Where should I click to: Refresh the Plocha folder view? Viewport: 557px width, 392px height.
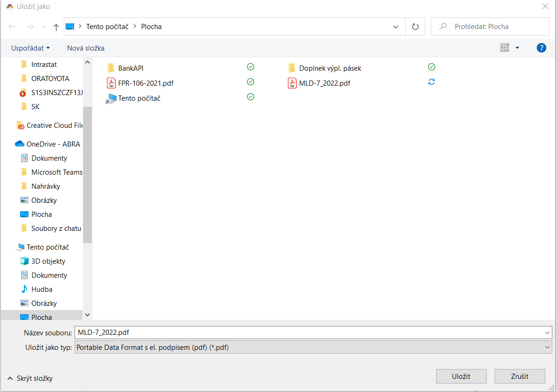415,27
